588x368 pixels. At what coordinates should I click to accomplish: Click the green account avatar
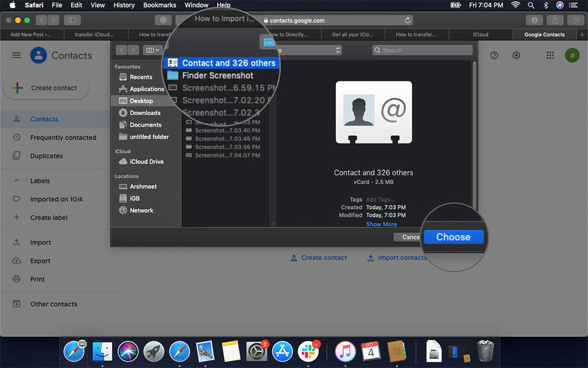(x=572, y=55)
